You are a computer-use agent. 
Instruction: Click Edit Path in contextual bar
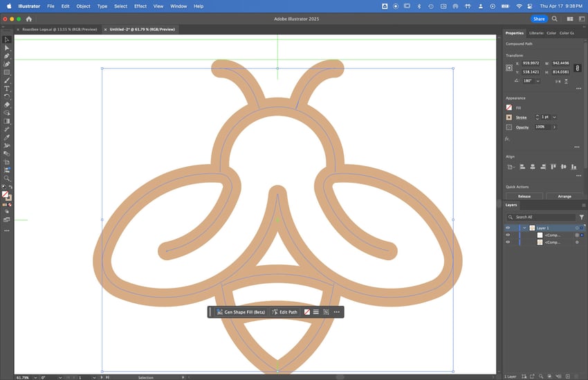pos(284,312)
